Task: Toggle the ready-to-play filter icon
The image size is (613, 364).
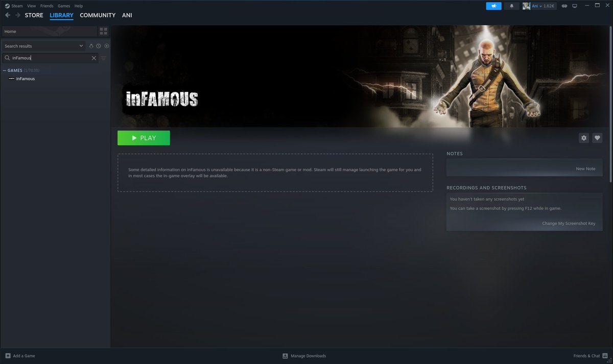Action: (90, 45)
